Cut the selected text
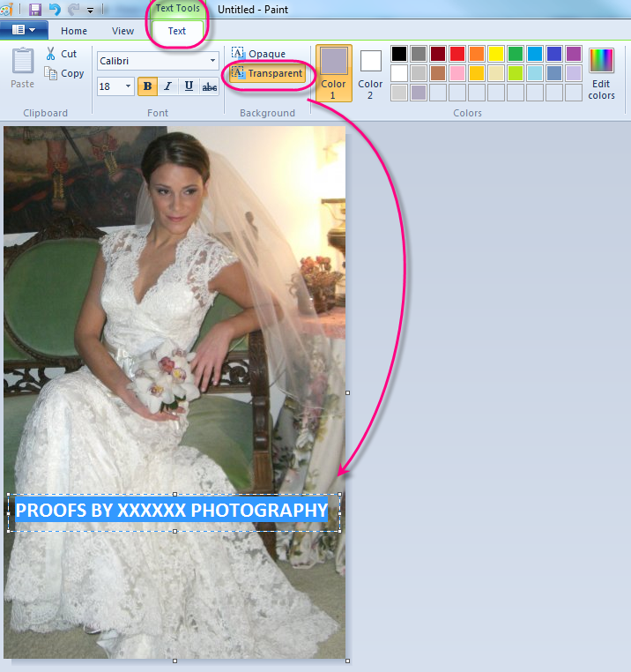 coord(62,54)
